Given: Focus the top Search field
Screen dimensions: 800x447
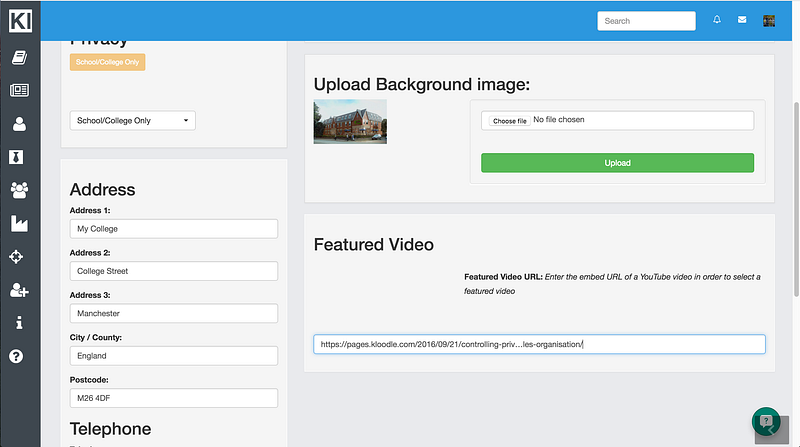Looking at the screenshot, I should (x=646, y=21).
